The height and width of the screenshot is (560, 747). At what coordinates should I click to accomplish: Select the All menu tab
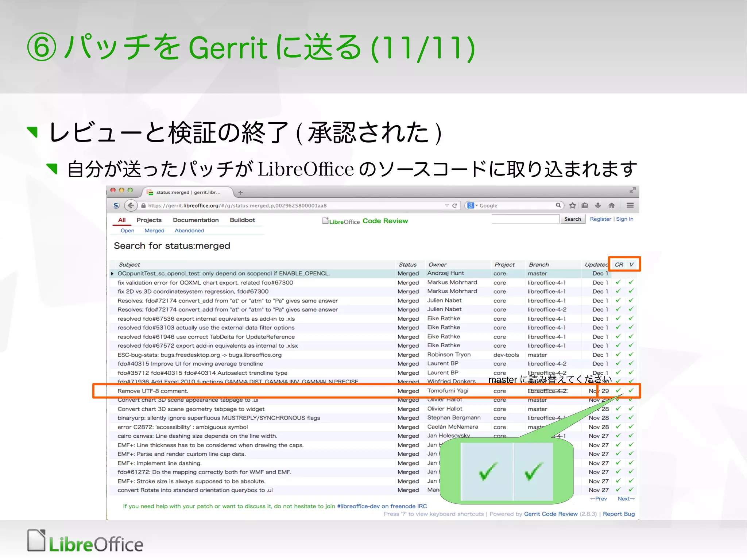point(122,220)
